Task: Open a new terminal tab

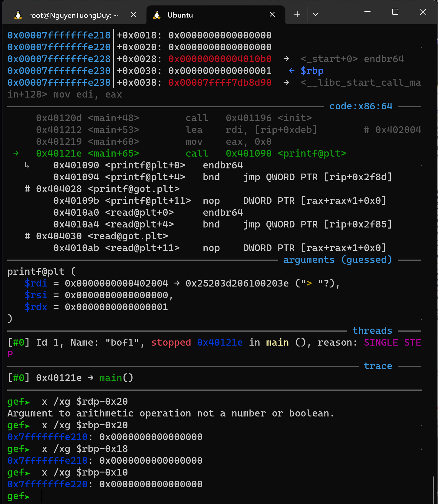Action: [297, 15]
